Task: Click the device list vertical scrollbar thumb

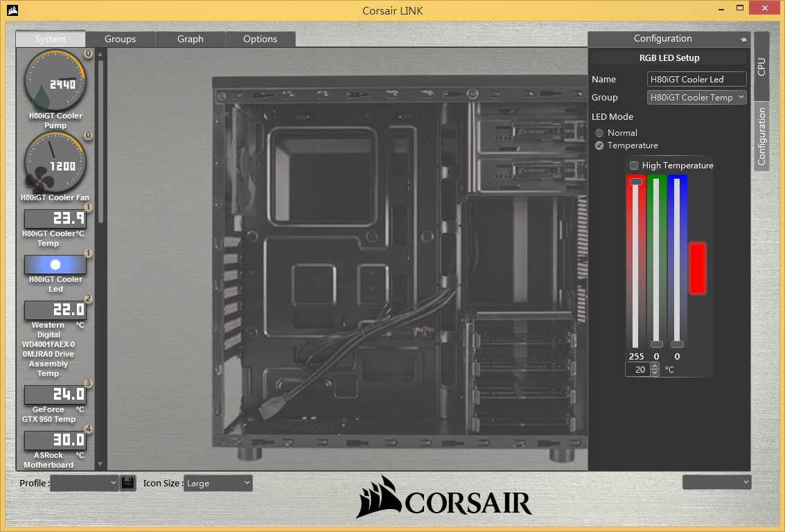Action: tap(100, 141)
